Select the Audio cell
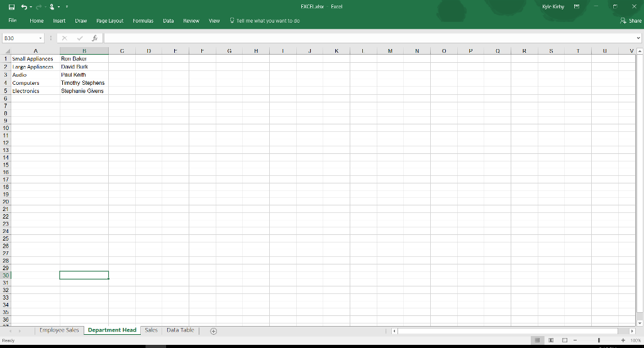Viewport: 644px width, 348px height. click(x=35, y=75)
